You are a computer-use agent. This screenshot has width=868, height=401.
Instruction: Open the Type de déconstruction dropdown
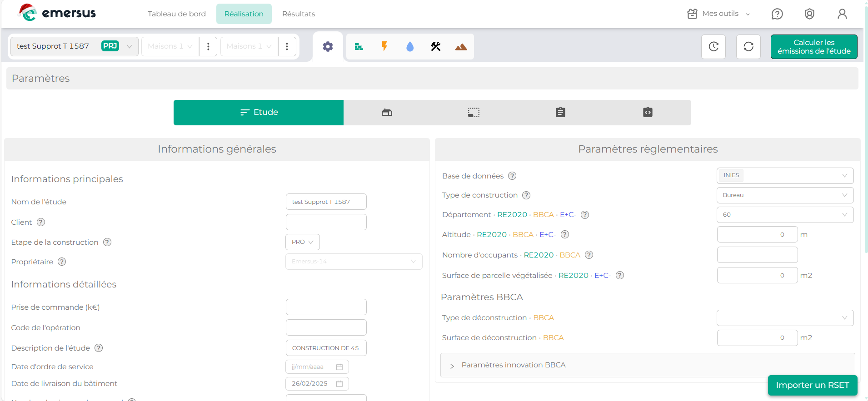click(x=785, y=318)
